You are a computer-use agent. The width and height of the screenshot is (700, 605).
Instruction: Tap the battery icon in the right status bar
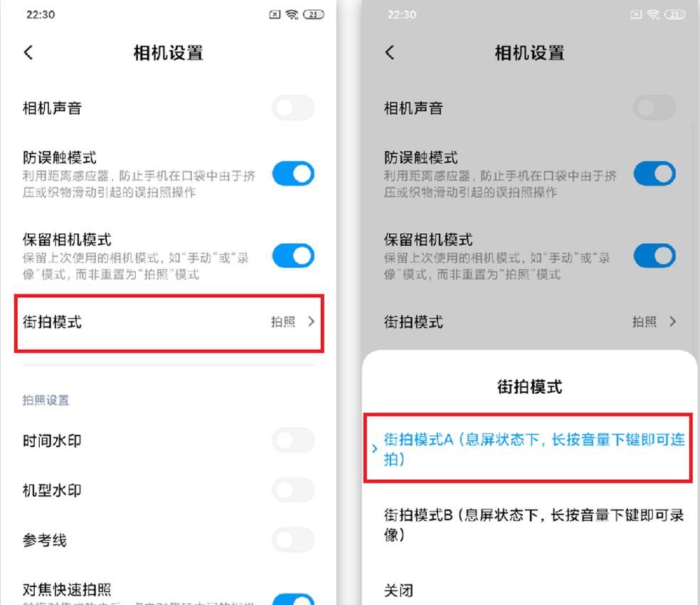(x=674, y=15)
